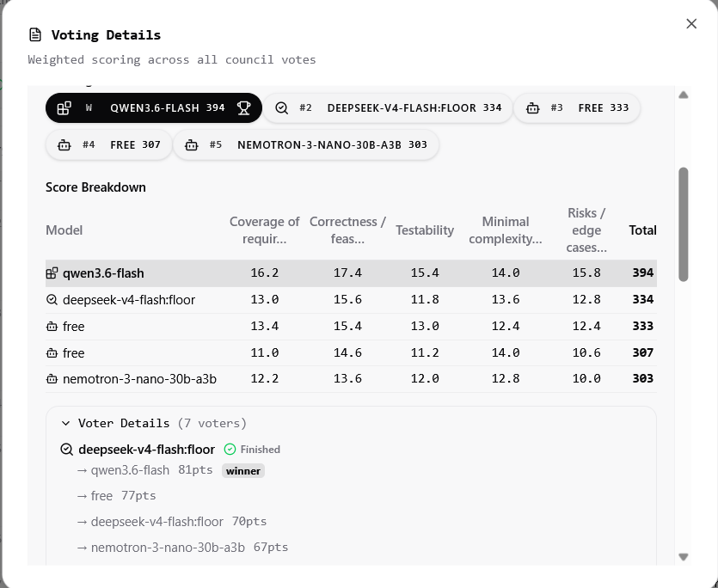This screenshot has width=718, height=588.
Task: Click the nemotron-3-nano-30b-a3b table row icon
Action: [x=52, y=379]
